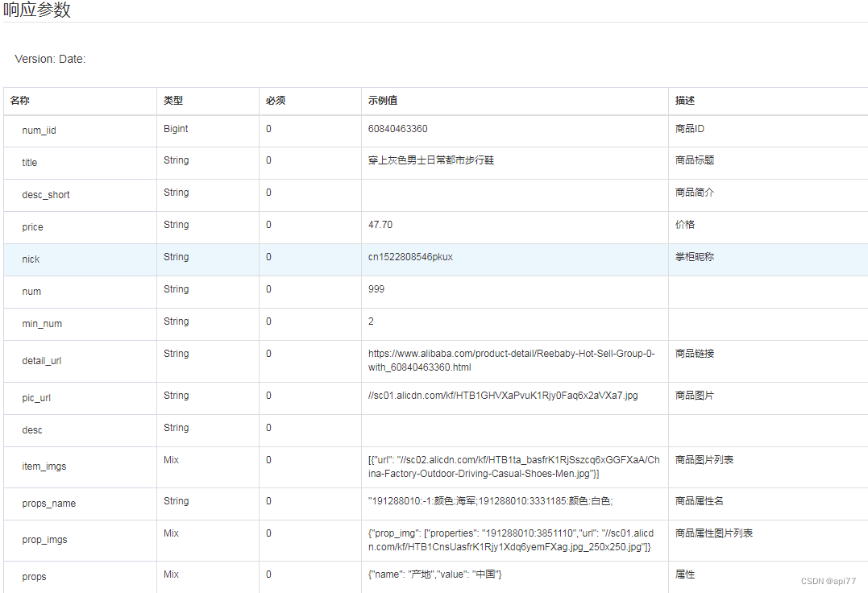Screen dimensions: 868x593
Task: Click the 示例值 column header
Action: tap(383, 101)
